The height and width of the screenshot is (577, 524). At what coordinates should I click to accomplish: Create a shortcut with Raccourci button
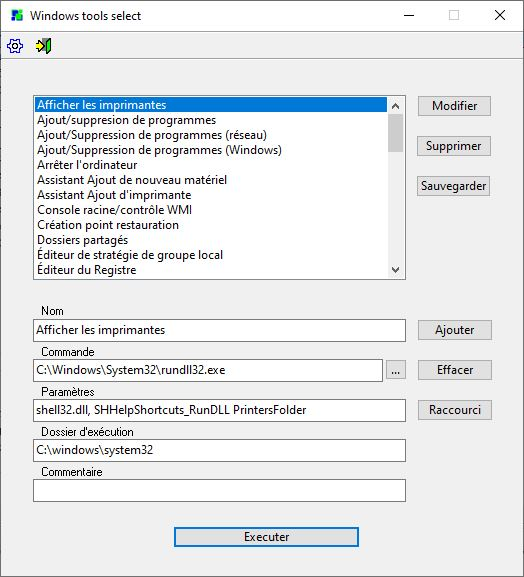pos(455,410)
